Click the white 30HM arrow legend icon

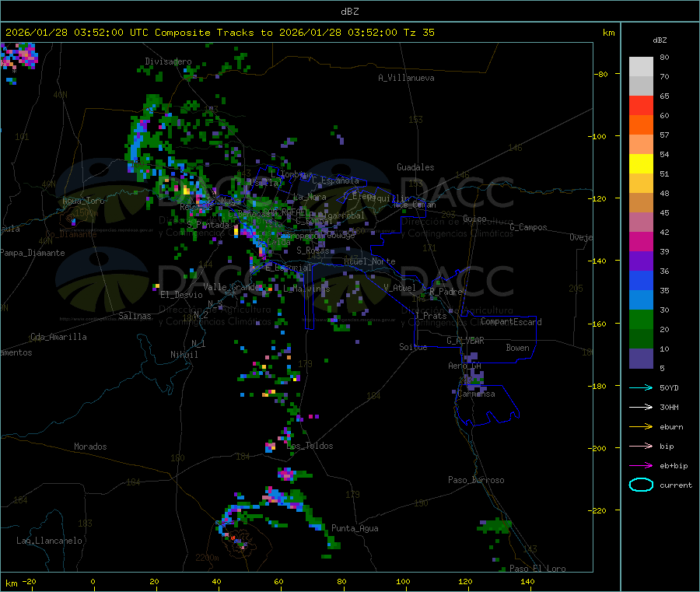tap(641, 407)
